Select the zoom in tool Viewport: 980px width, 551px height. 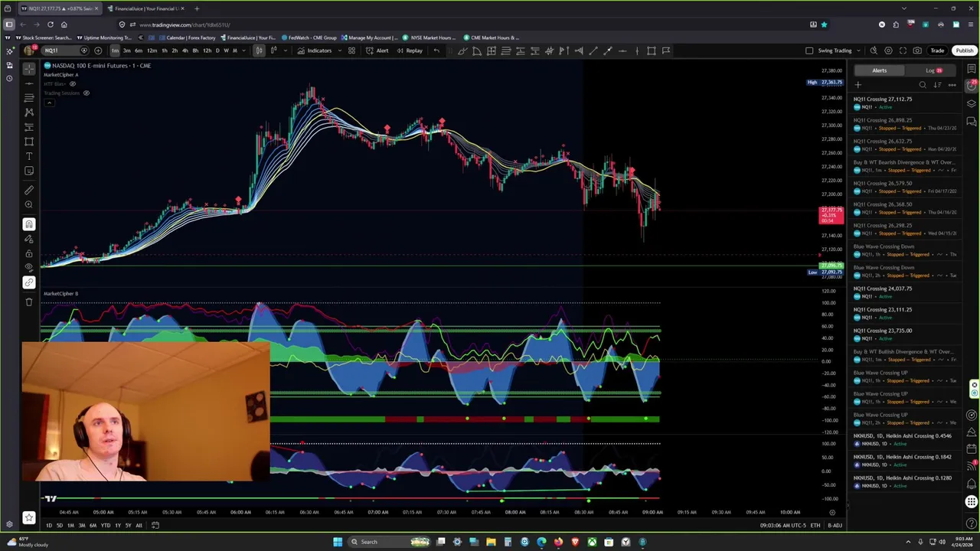point(29,204)
